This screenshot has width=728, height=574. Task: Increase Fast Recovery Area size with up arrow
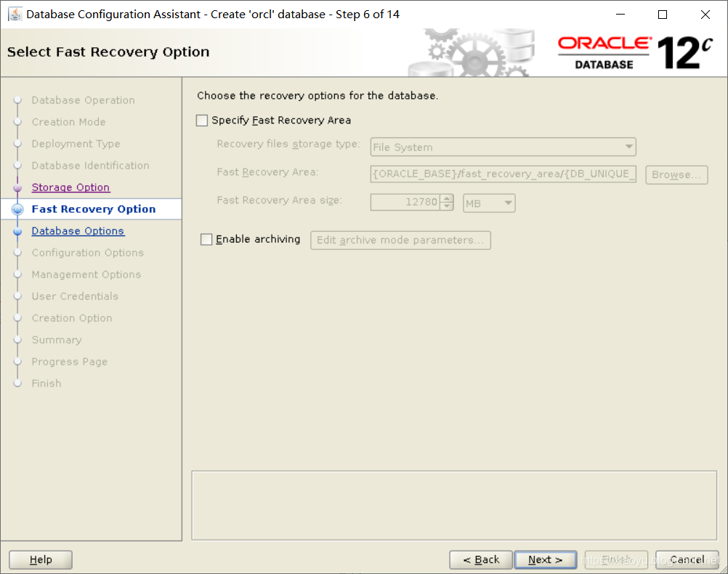(x=447, y=198)
